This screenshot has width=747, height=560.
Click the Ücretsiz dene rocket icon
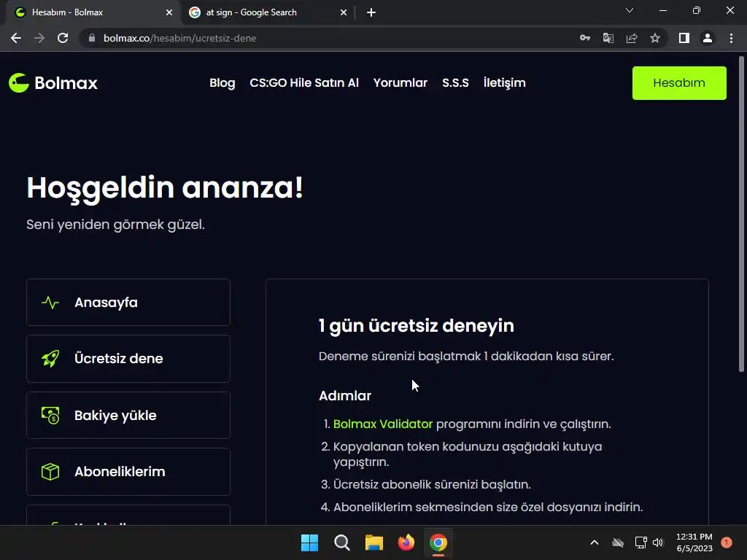(50, 359)
